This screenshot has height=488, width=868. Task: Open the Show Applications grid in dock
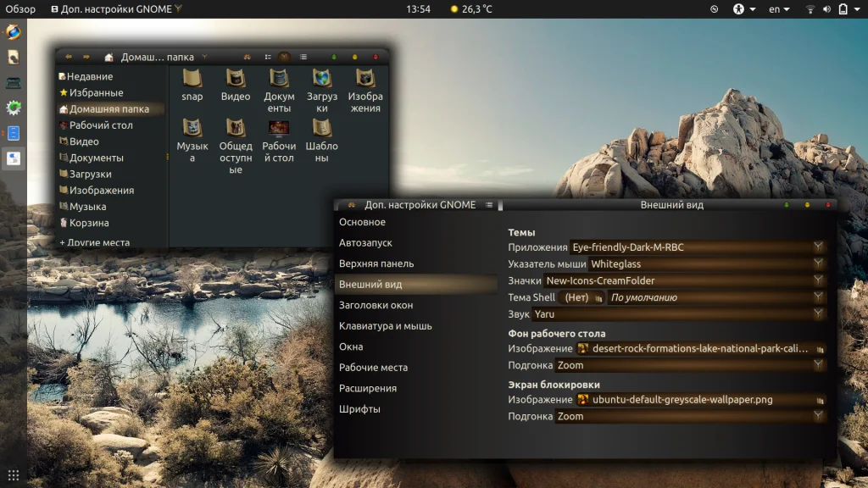(13, 474)
